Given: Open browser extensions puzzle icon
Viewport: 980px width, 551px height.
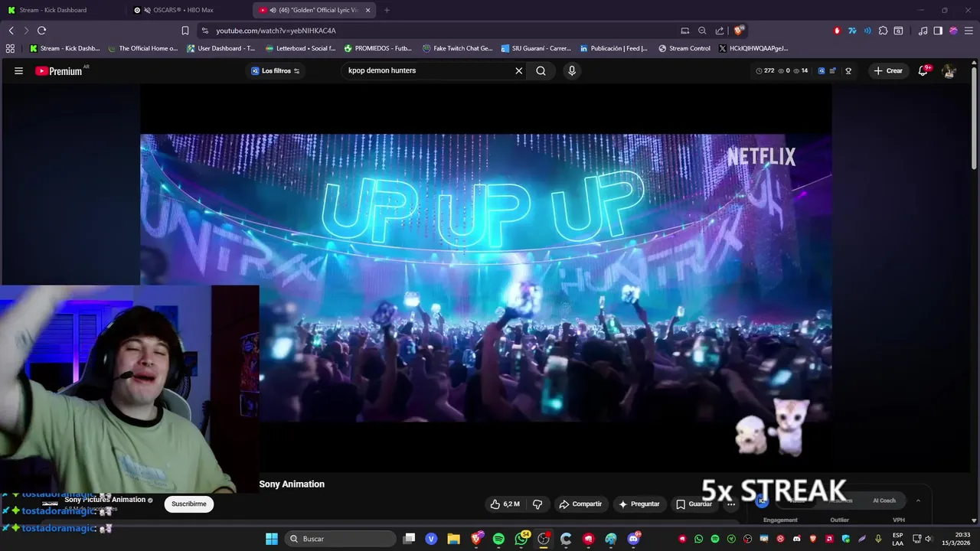Looking at the screenshot, I should tap(883, 31).
